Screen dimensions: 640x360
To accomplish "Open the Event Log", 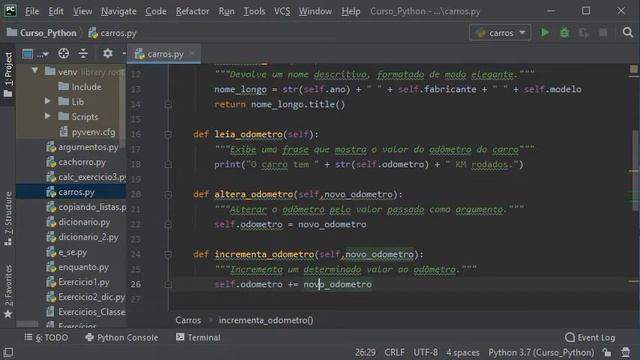I will [x=590, y=338].
